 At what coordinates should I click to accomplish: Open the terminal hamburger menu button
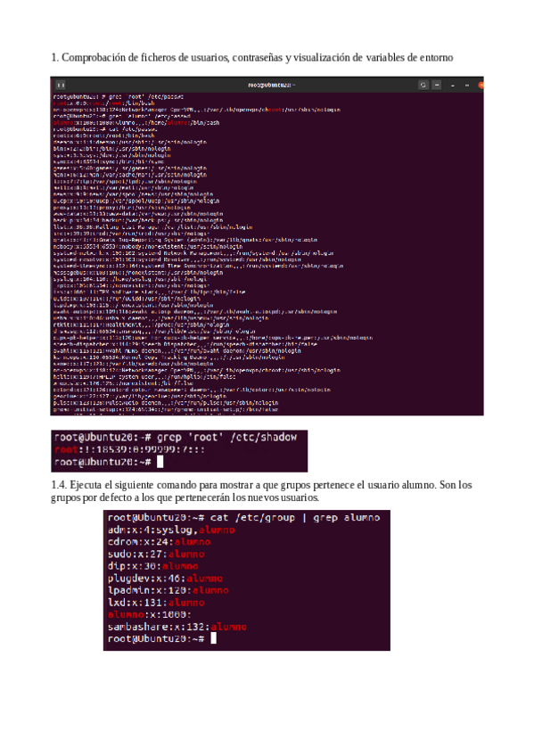[x=437, y=85]
